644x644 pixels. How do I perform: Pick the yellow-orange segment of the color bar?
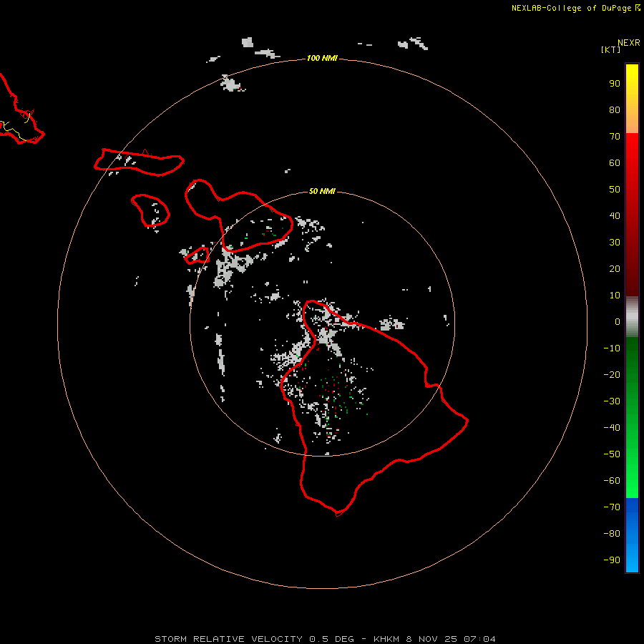[x=632, y=99]
